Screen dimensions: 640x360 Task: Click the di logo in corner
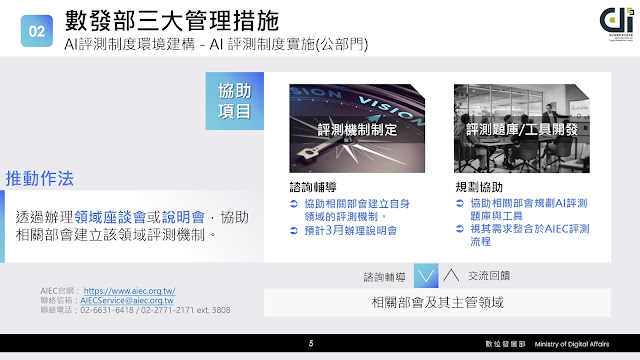(x=617, y=24)
